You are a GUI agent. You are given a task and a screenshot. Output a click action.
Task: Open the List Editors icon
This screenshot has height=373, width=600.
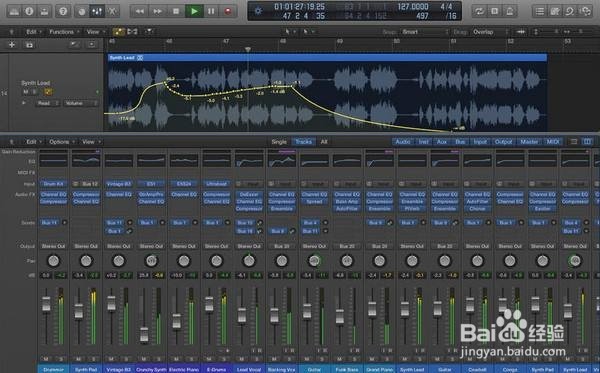coord(540,11)
